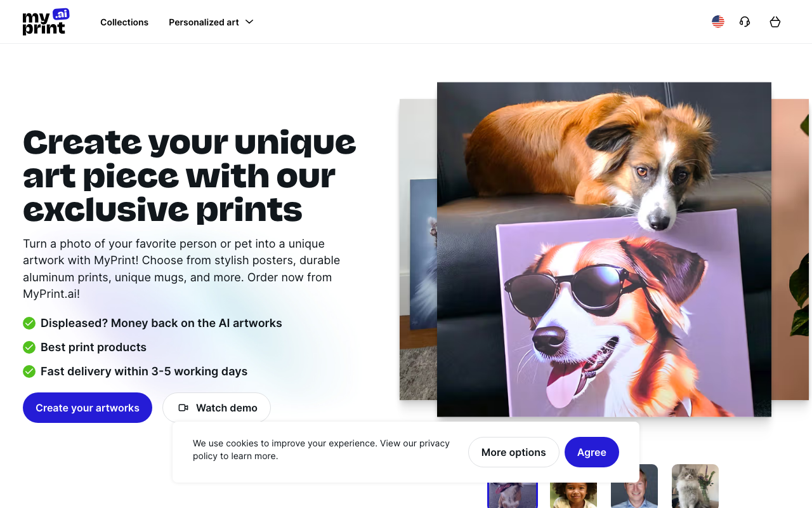Open the shopping basket icon
The image size is (812, 508).
[x=775, y=22]
